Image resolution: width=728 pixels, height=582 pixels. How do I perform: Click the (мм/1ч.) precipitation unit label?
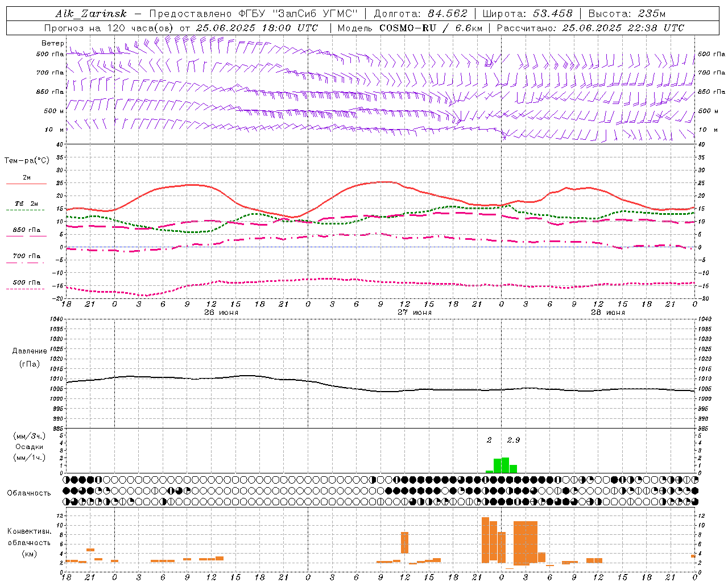point(30,458)
